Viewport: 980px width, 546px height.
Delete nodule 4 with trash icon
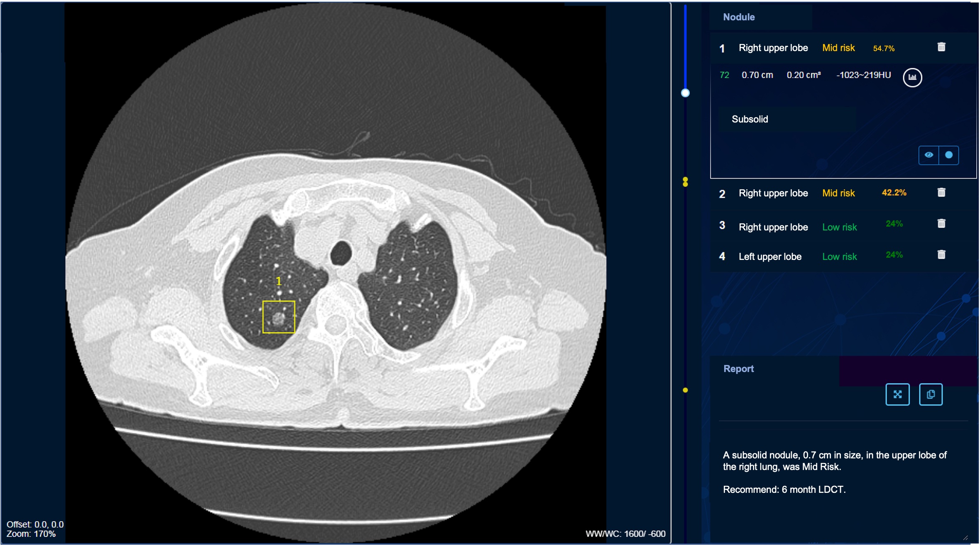[941, 255]
